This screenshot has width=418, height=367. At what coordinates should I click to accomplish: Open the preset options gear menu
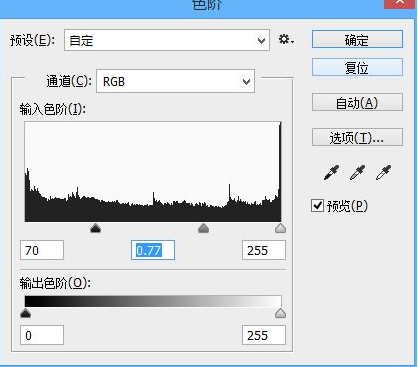286,40
